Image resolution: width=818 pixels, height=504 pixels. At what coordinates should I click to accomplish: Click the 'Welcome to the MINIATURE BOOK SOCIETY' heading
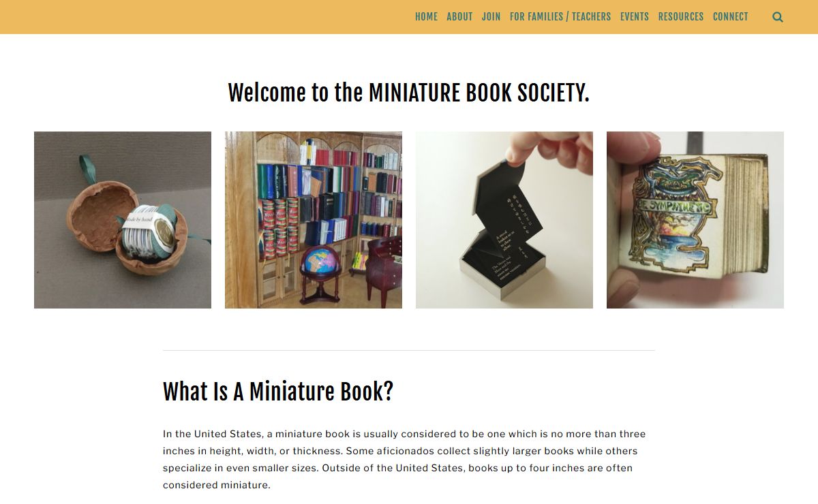pos(408,93)
